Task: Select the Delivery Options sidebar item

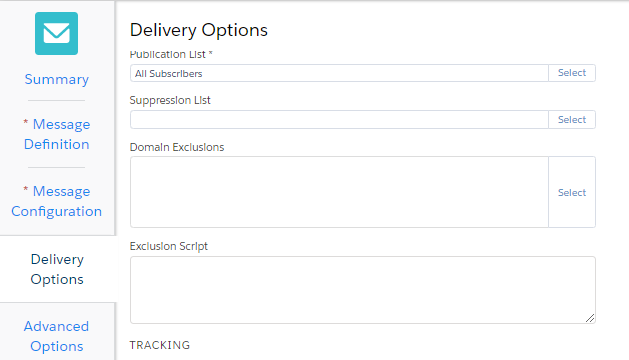Action: tap(57, 269)
